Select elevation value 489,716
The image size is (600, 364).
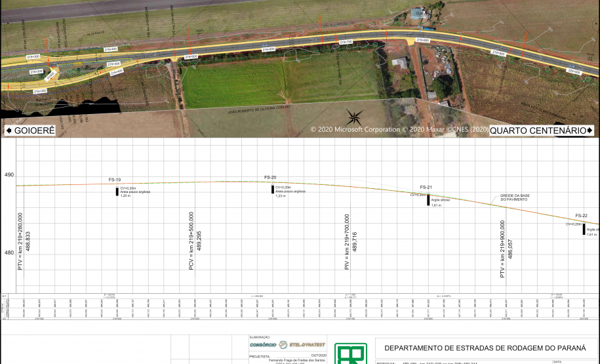(355, 242)
